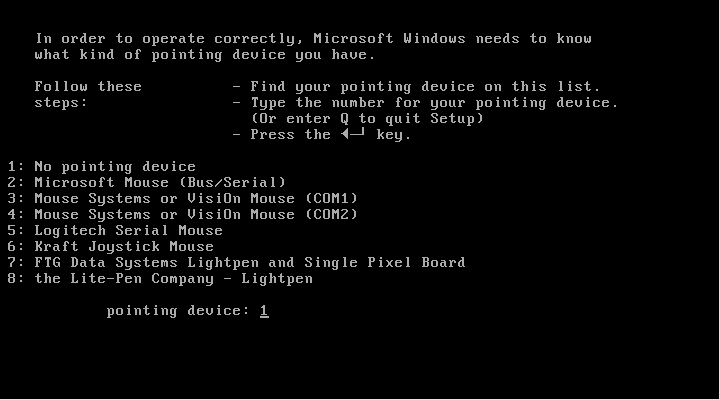Choose the Lite-Pen Company Lightpen option
The width and height of the screenshot is (720, 400).
160,279
